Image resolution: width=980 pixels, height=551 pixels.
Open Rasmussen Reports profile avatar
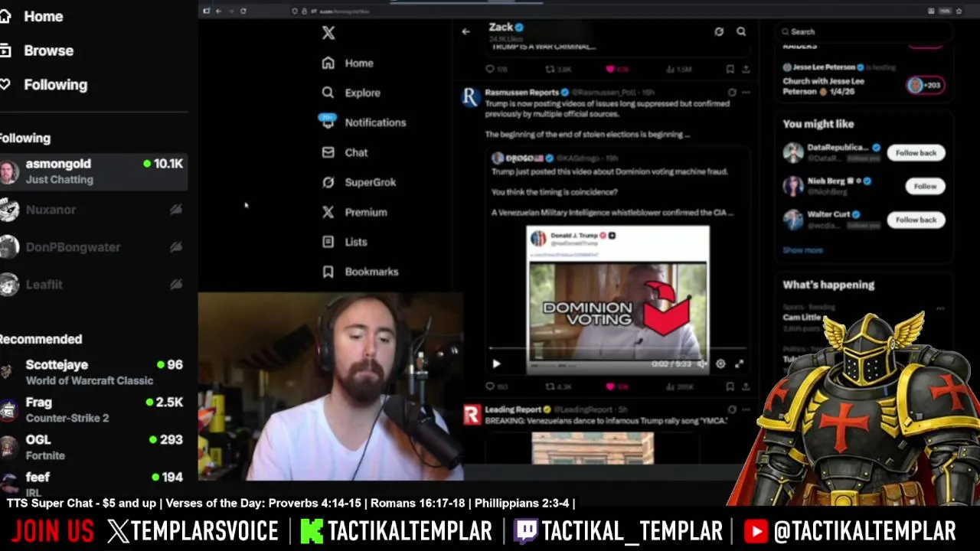tap(471, 97)
